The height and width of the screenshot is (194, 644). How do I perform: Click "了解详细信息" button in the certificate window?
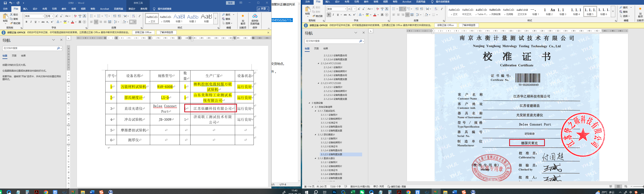click(468, 25)
